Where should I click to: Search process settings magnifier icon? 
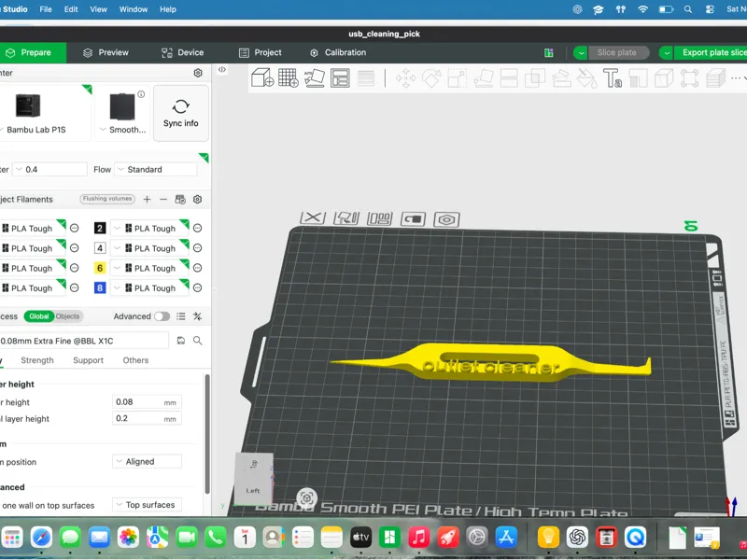pyautogui.click(x=198, y=341)
